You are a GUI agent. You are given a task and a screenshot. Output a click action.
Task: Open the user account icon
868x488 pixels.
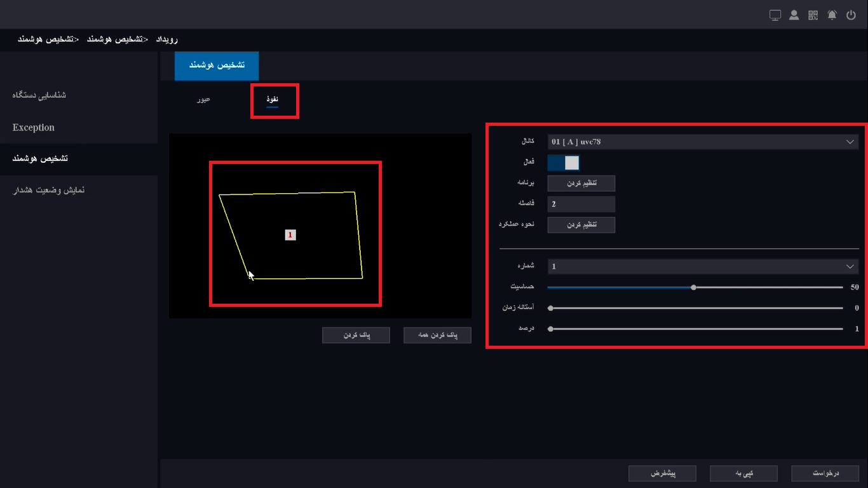pyautogui.click(x=794, y=15)
